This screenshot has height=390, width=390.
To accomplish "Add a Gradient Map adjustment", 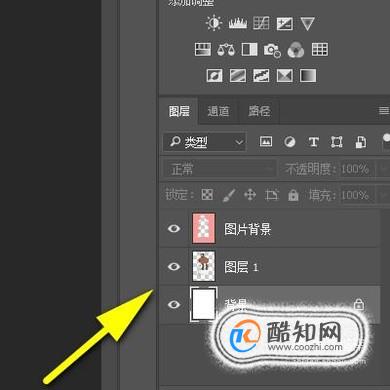I will click(308, 75).
